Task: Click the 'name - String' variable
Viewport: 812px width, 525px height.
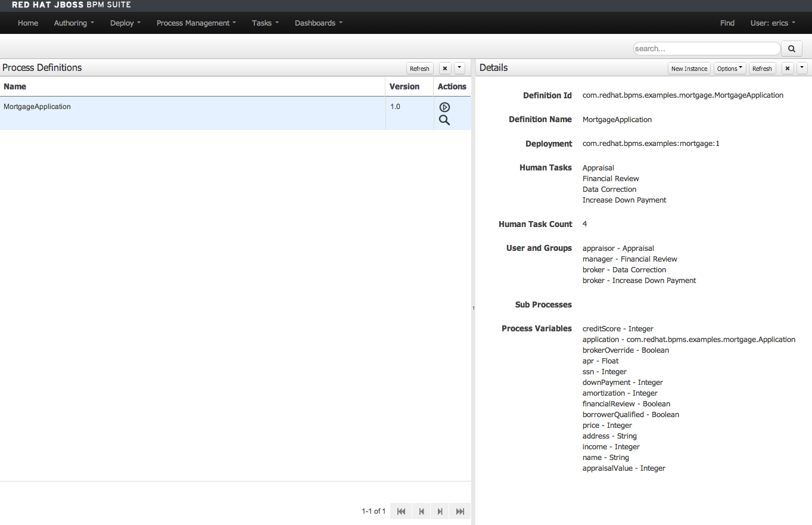Action: 606,458
